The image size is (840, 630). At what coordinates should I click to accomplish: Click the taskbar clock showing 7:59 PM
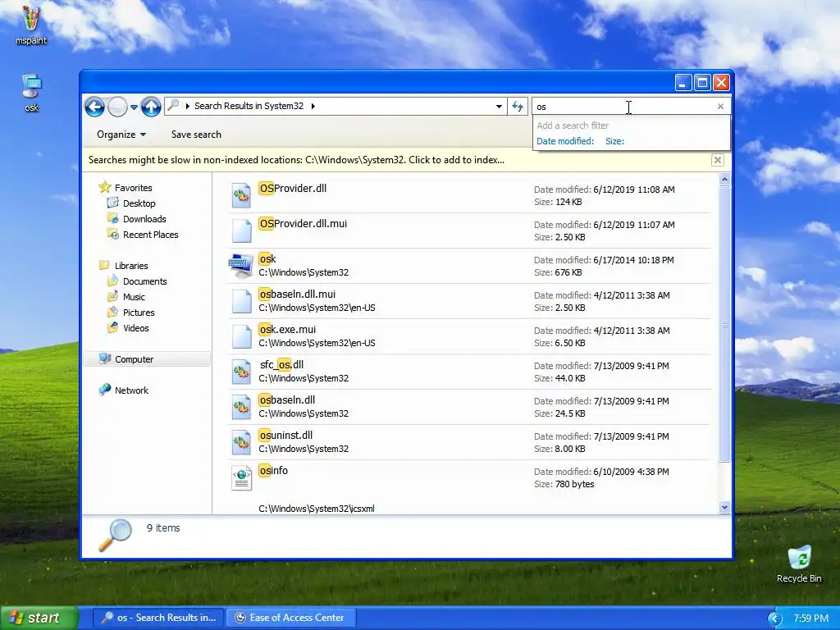tap(810, 619)
